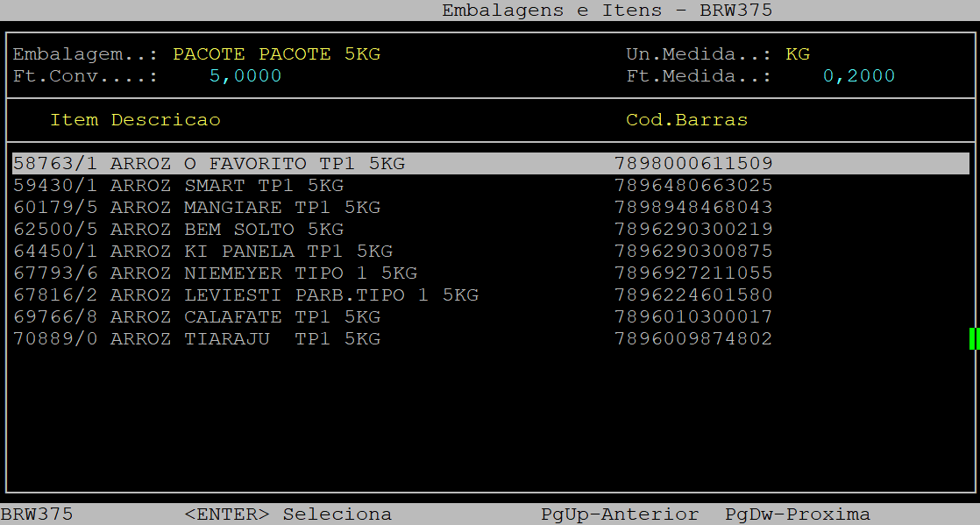
Task: Click 'PgUp-Anterior' in the status bar
Action: pos(620,514)
